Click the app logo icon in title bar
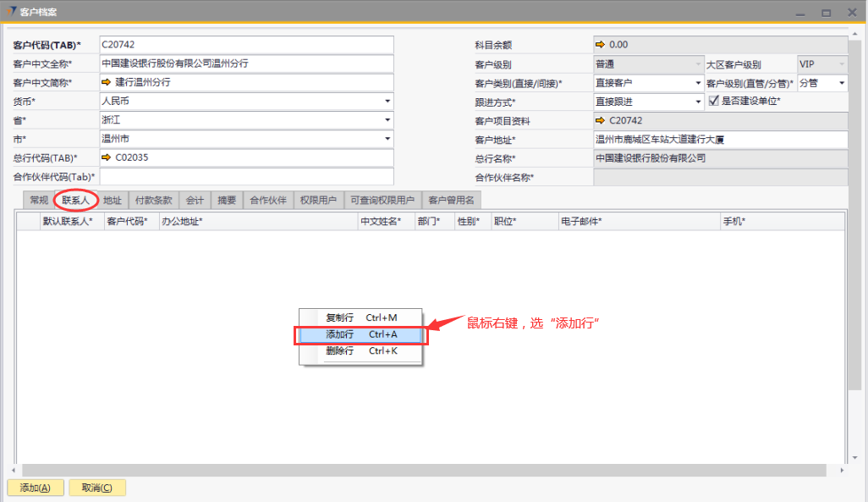The height and width of the screenshot is (502, 868). (x=9, y=12)
